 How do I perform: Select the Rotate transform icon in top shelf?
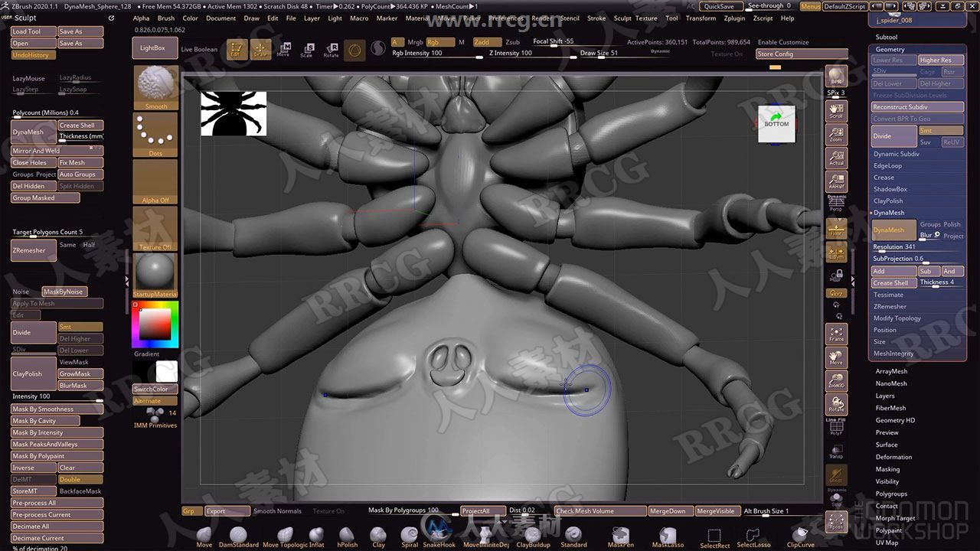click(331, 50)
